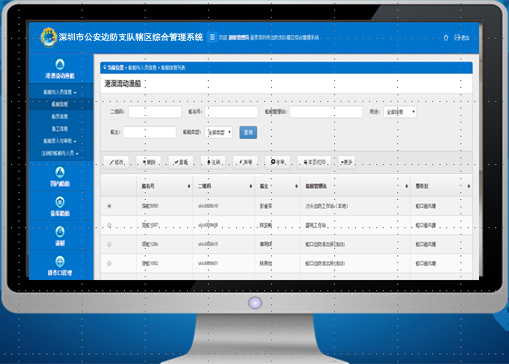Expand 船舶录入与审核 sidebar submenu
The image size is (509, 364).
(60, 141)
